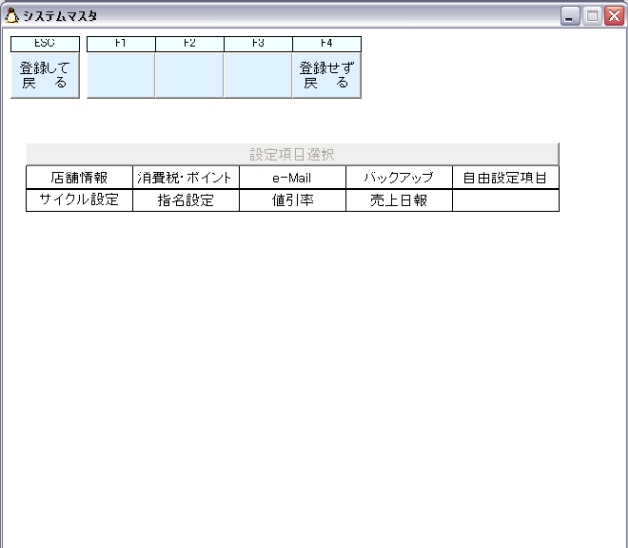Open the 店舗情報 settings item
The height and width of the screenshot is (548, 628).
[x=79, y=178]
